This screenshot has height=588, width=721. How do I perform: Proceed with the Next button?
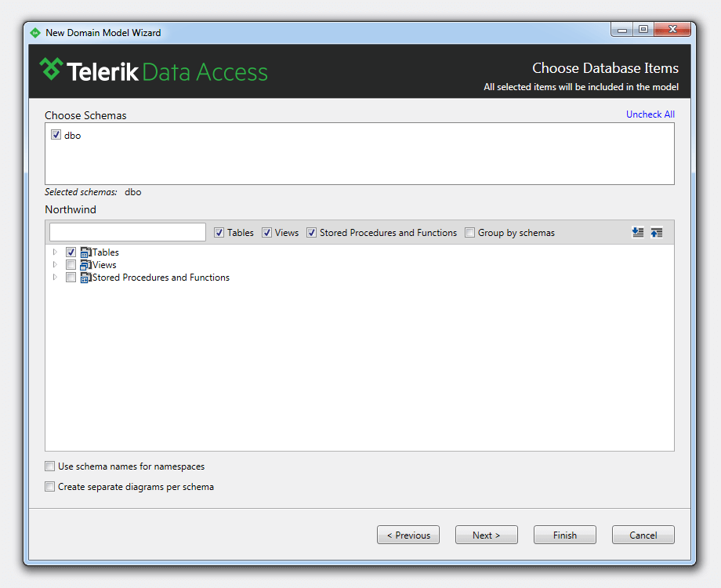click(487, 535)
